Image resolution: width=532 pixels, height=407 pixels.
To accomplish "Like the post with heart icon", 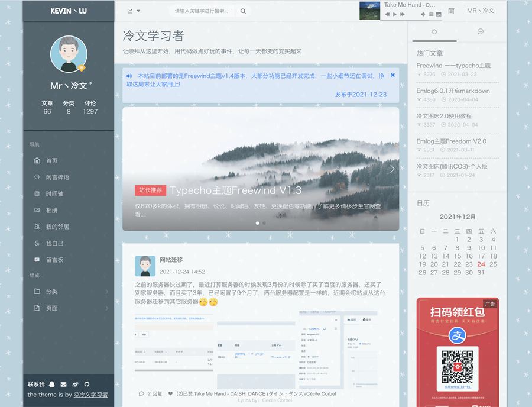I will [x=170, y=394].
